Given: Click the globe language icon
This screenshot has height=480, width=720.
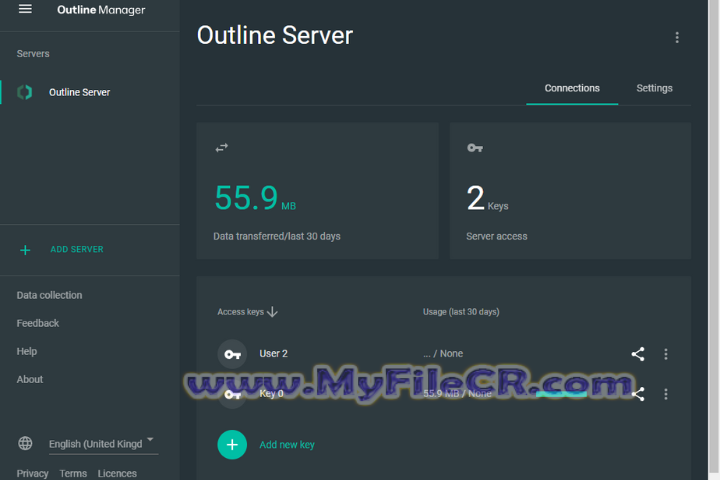Looking at the screenshot, I should pyautogui.click(x=25, y=443).
